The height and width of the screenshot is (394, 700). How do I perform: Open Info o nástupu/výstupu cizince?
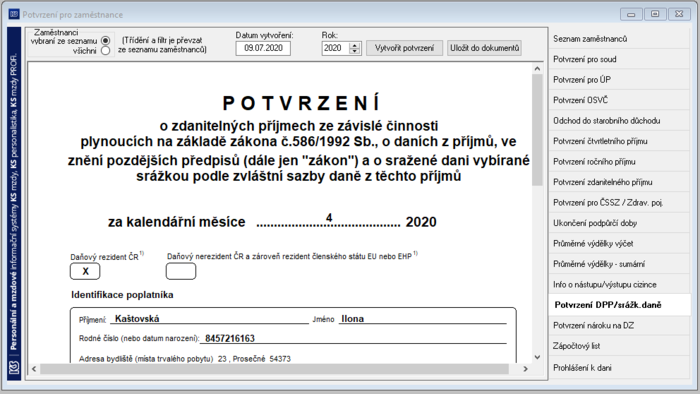pos(619,285)
